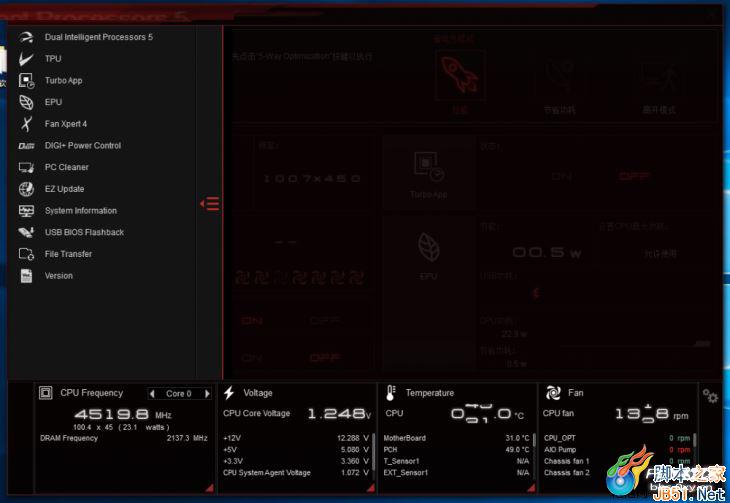Click the PC Cleaner monitor icon
The image size is (730, 503).
pos(27,167)
